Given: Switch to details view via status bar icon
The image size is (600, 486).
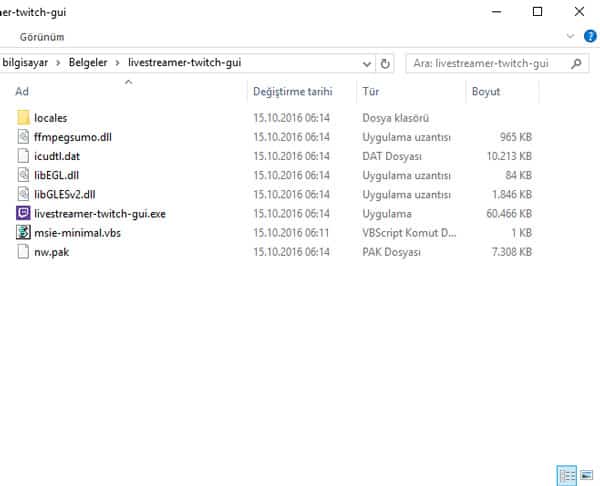Looking at the screenshot, I should click(x=567, y=475).
